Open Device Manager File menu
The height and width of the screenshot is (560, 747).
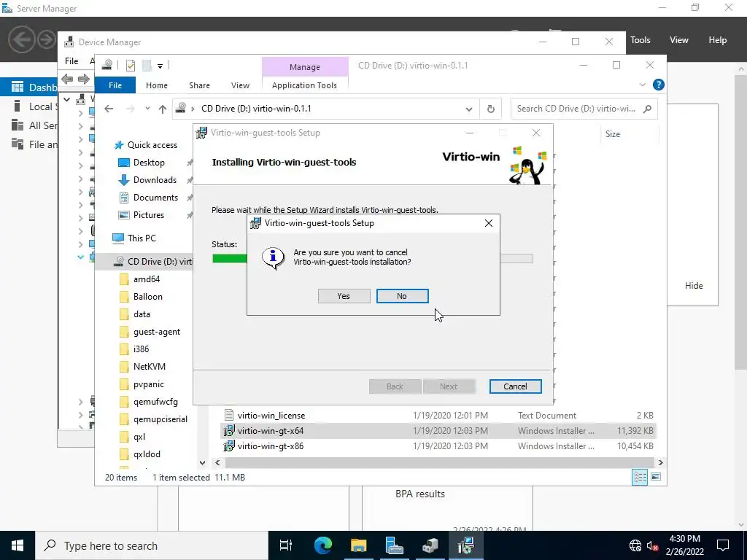(x=71, y=61)
